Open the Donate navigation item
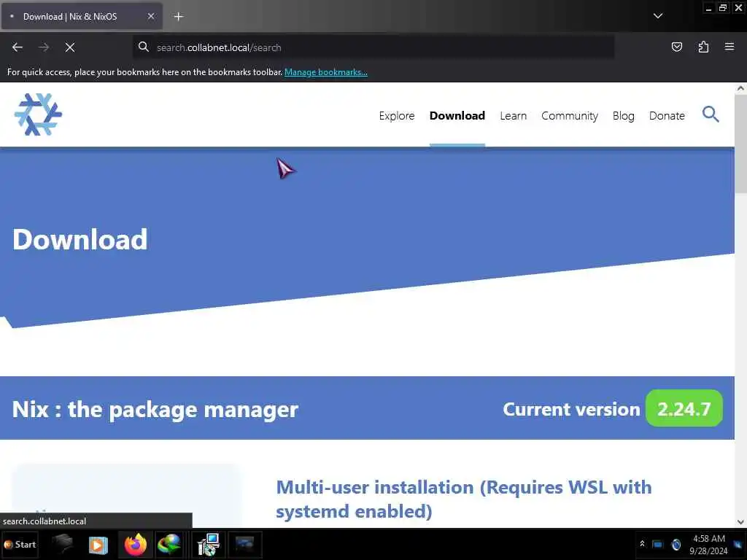Viewport: 747px width, 560px height. tap(667, 116)
